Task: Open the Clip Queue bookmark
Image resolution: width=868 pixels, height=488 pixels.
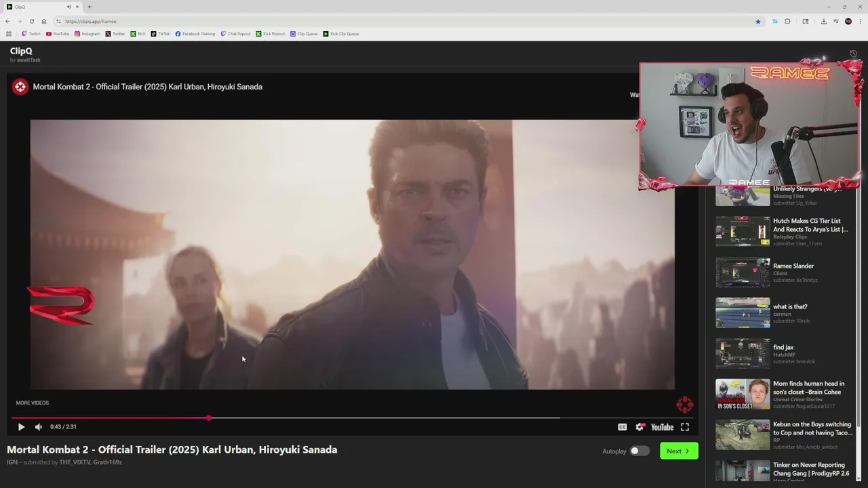Action: [x=304, y=34]
